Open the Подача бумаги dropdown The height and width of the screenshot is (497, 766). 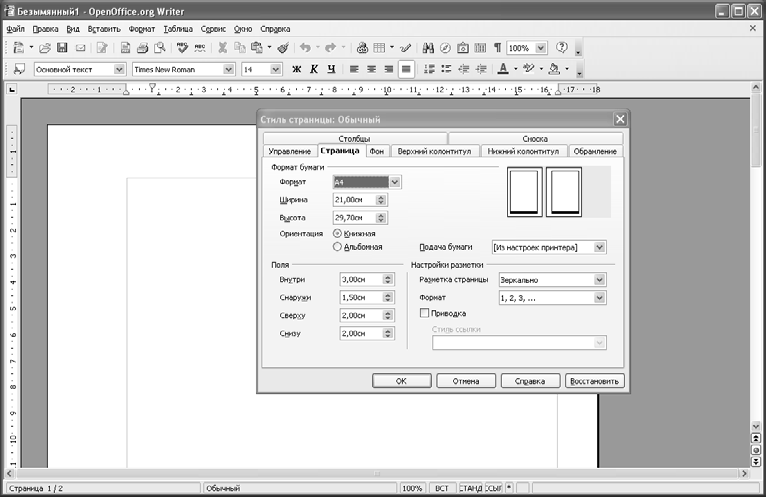599,246
